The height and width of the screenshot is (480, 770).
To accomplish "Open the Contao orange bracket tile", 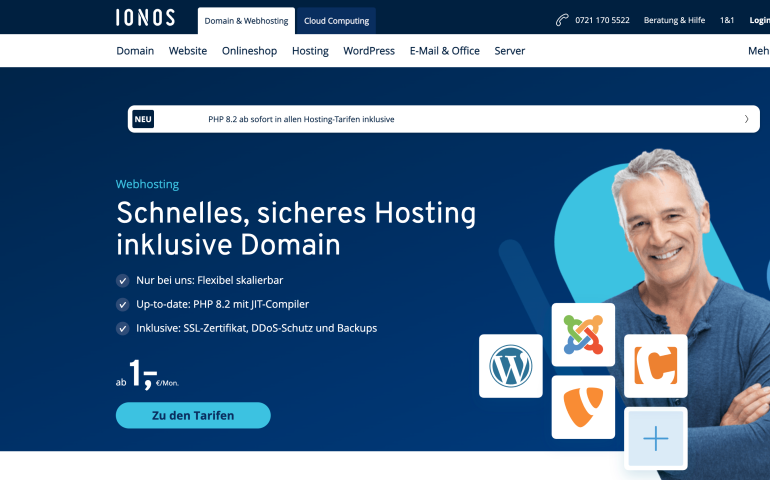I will tap(656, 366).
